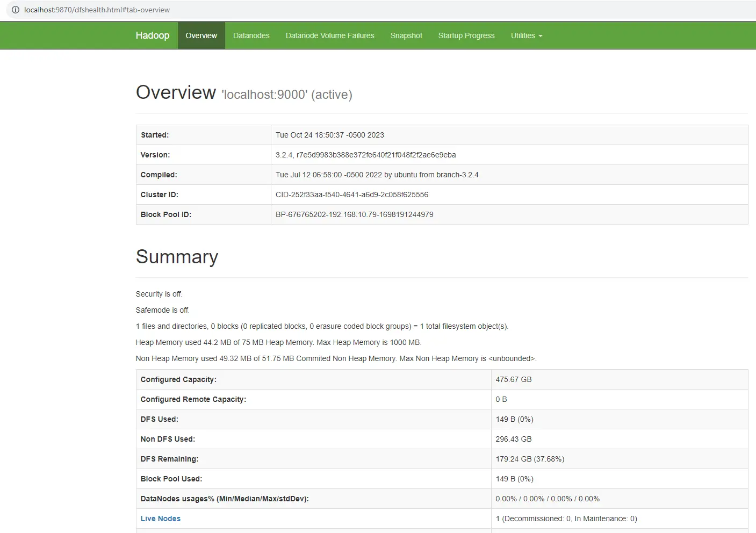This screenshot has height=533, width=756.
Task: Click the Heap Memory used line
Action: pos(278,342)
